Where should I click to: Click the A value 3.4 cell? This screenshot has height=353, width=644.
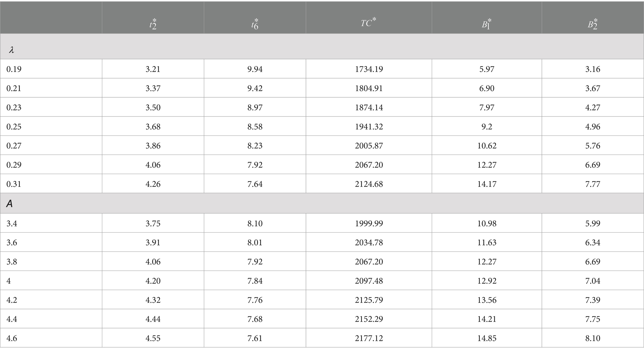[x=51, y=223]
